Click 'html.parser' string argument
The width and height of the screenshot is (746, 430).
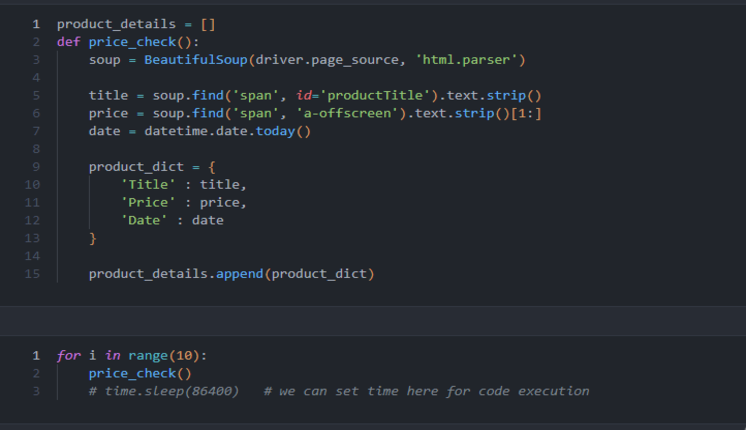[x=466, y=60]
